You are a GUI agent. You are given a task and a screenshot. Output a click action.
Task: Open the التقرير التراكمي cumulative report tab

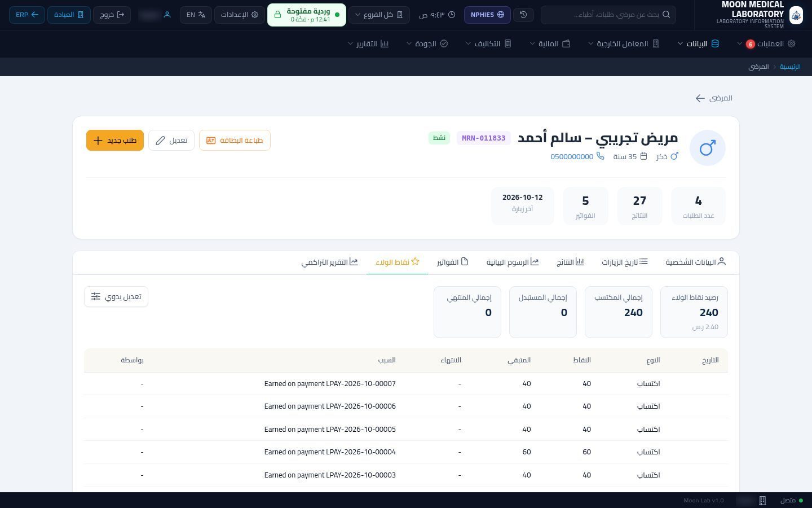[x=329, y=262]
